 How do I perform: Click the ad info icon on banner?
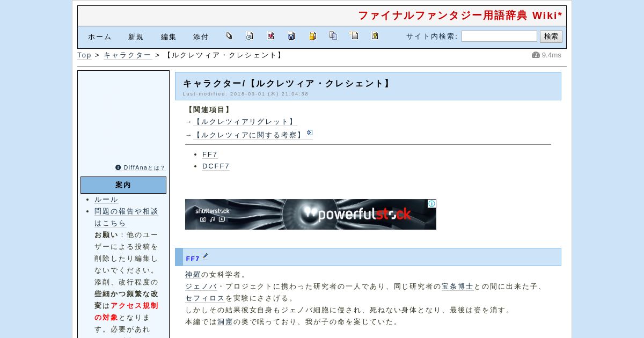point(431,204)
